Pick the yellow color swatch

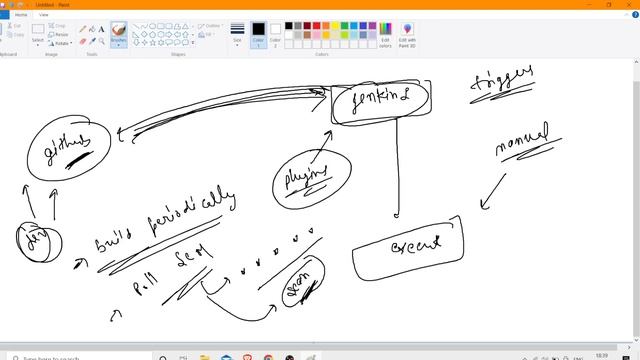coord(335,26)
